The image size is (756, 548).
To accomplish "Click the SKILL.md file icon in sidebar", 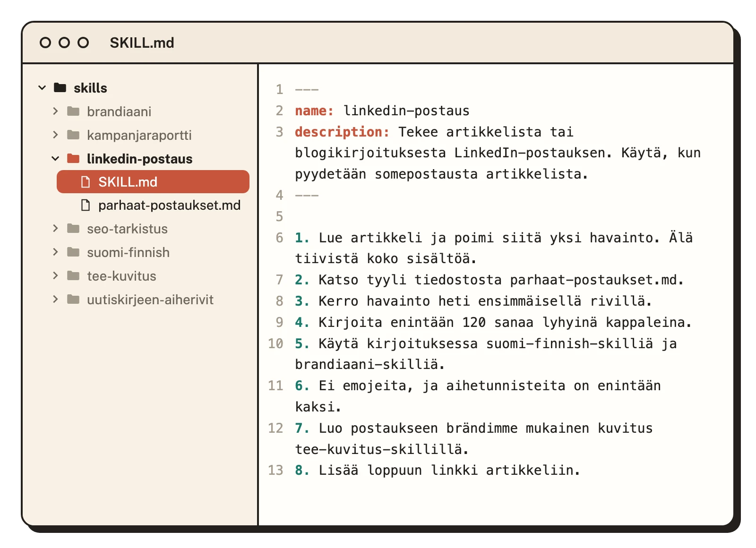I will [86, 182].
